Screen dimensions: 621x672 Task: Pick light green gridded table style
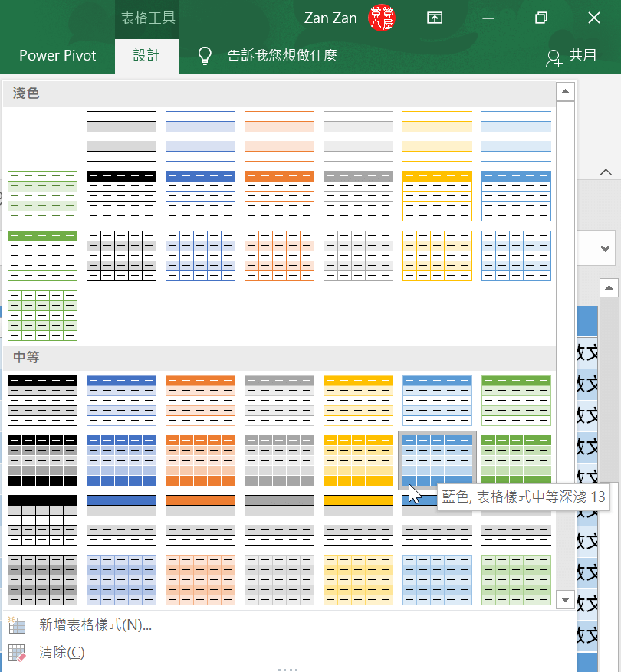pos(42,316)
